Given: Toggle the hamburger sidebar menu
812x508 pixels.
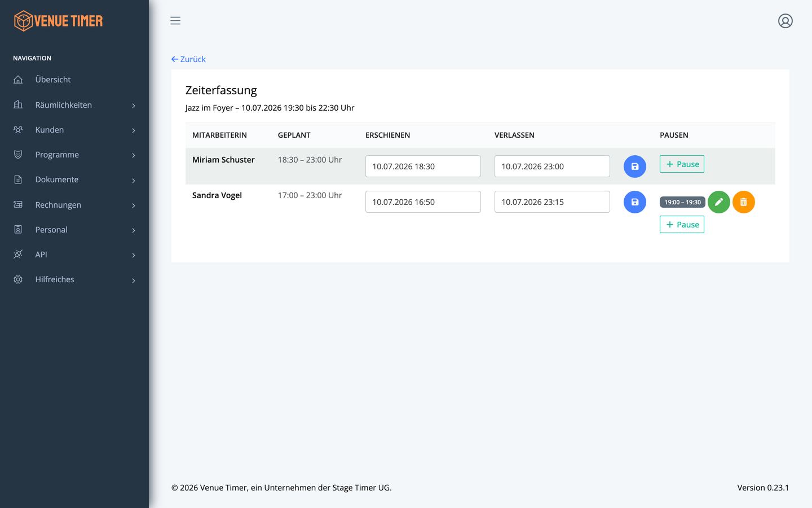Looking at the screenshot, I should (x=175, y=21).
